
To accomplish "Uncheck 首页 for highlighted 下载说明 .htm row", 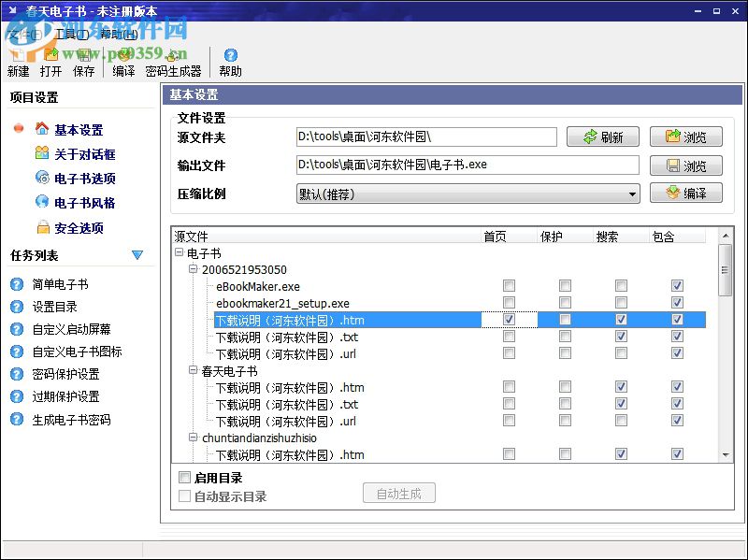I will pos(509,320).
